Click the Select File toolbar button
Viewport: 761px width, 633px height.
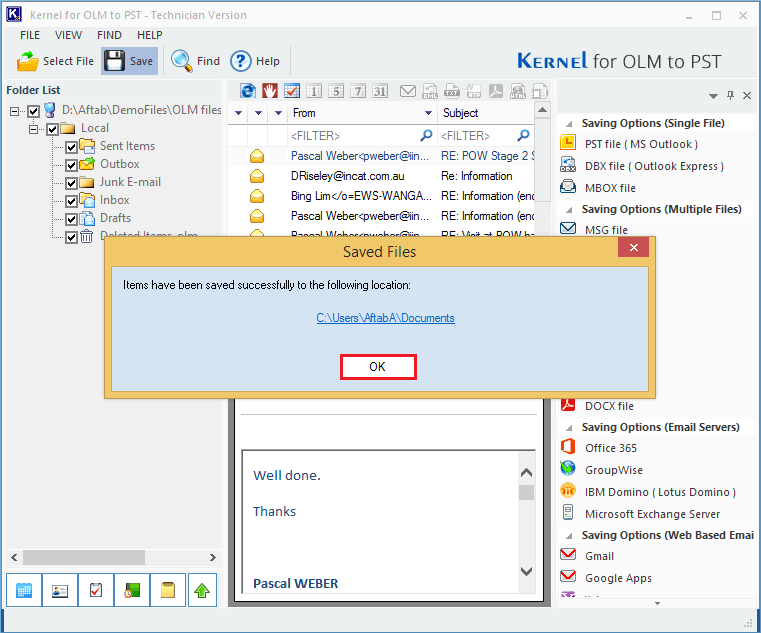pos(55,61)
